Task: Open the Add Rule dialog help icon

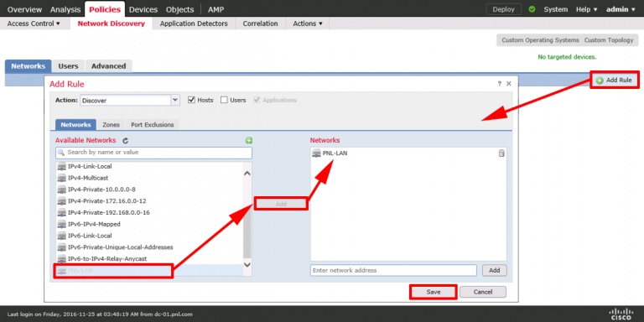Action: pyautogui.click(x=500, y=83)
